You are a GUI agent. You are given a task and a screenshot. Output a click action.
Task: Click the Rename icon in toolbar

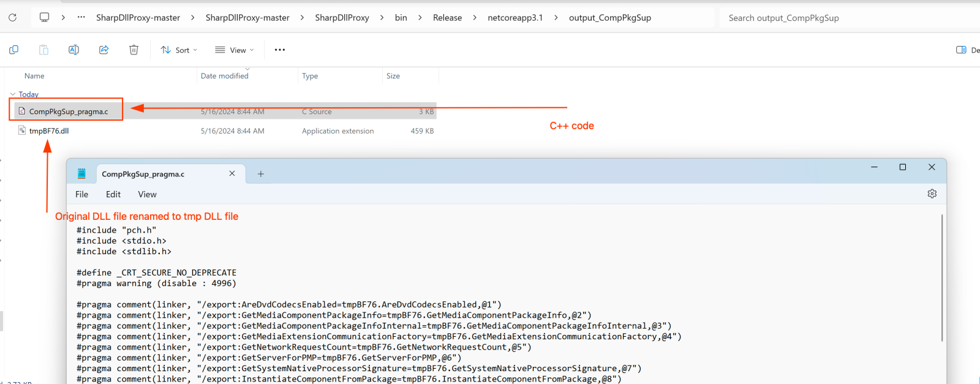tap(73, 50)
